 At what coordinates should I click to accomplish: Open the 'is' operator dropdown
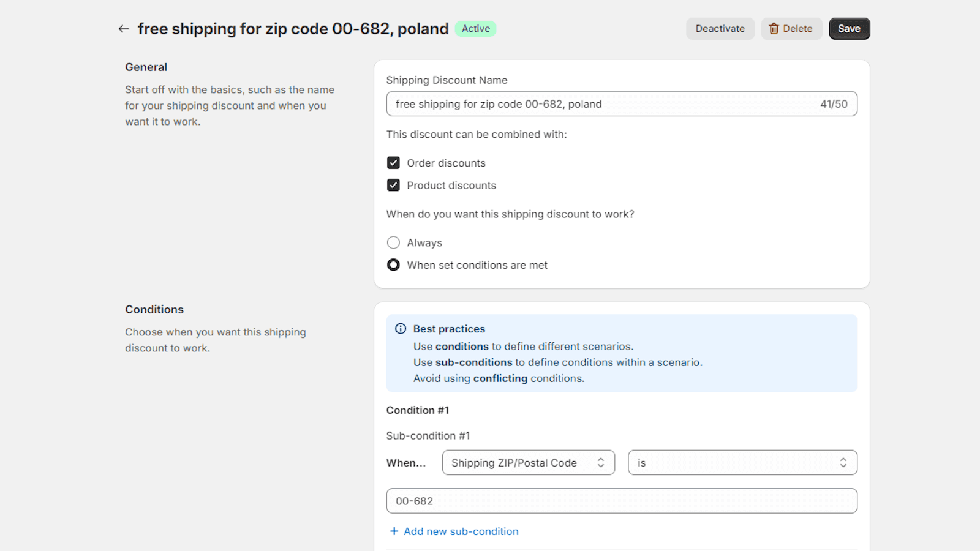(742, 463)
